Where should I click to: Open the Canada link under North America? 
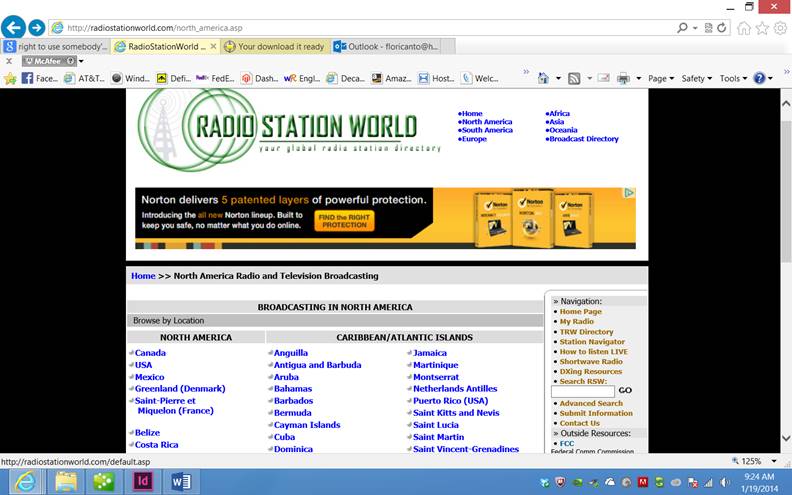150,353
